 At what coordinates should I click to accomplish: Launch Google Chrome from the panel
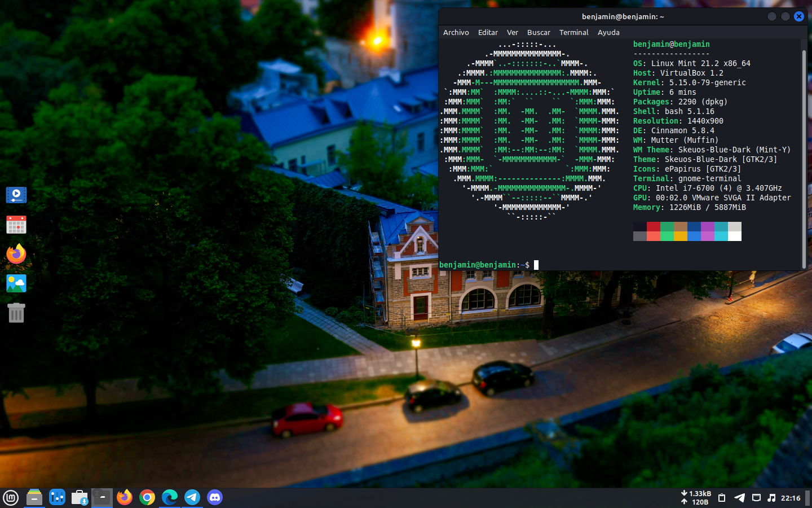(147, 497)
